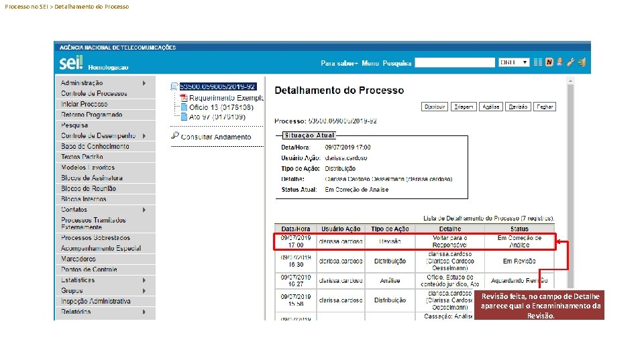The height and width of the screenshot is (362, 644).
Task: Expand the Contatos submenu arrow
Action: pos(144,210)
